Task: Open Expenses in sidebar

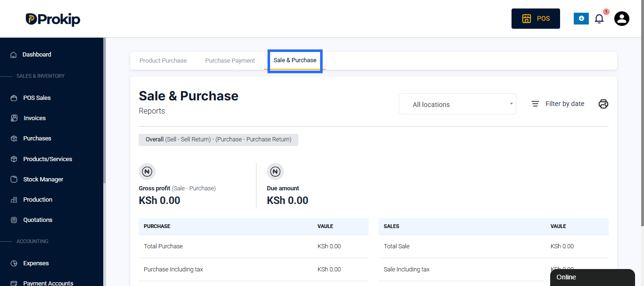Action: click(36, 263)
